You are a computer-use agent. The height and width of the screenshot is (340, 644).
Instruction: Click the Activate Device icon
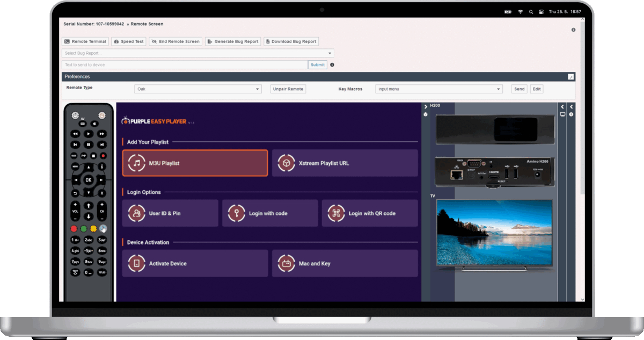[136, 264]
